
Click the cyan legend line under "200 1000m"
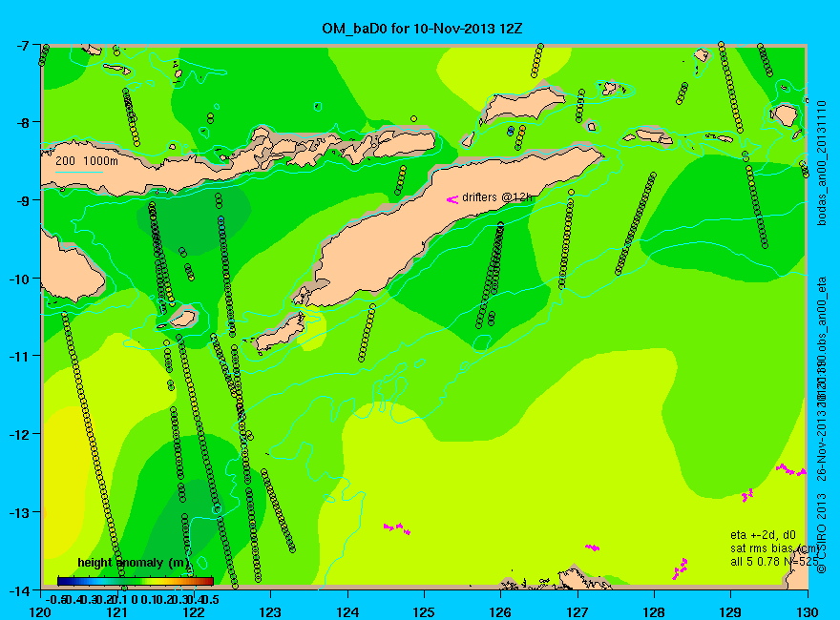(78, 172)
